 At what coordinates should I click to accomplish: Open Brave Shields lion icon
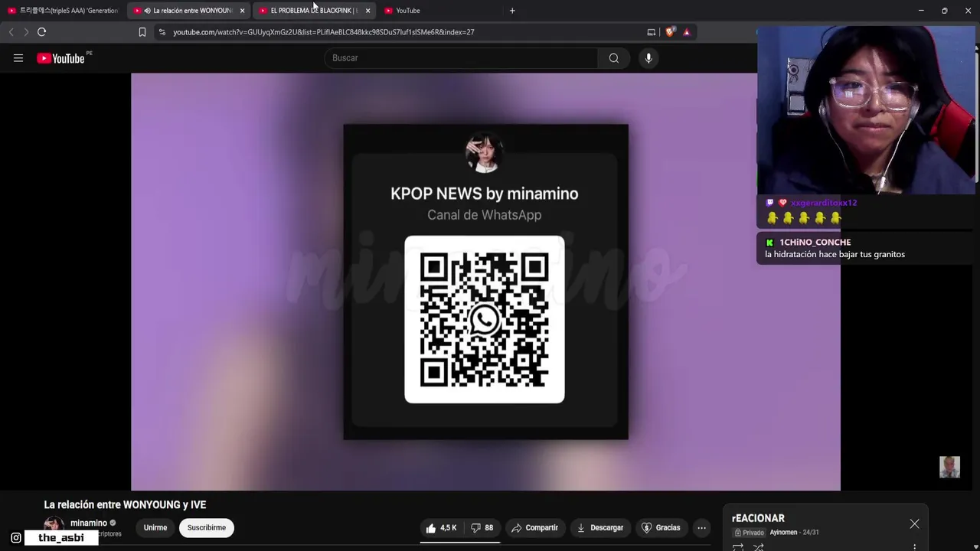670,32
